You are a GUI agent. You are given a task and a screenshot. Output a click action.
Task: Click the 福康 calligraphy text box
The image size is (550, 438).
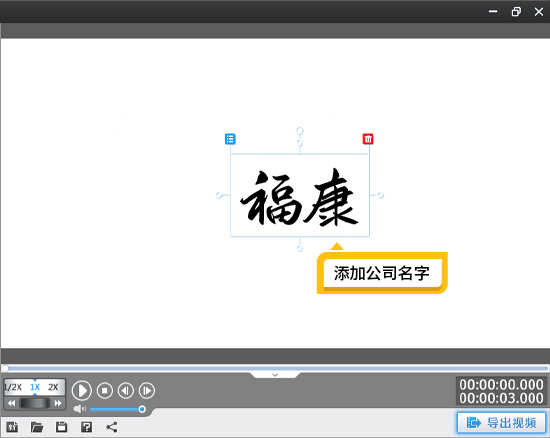(x=300, y=195)
